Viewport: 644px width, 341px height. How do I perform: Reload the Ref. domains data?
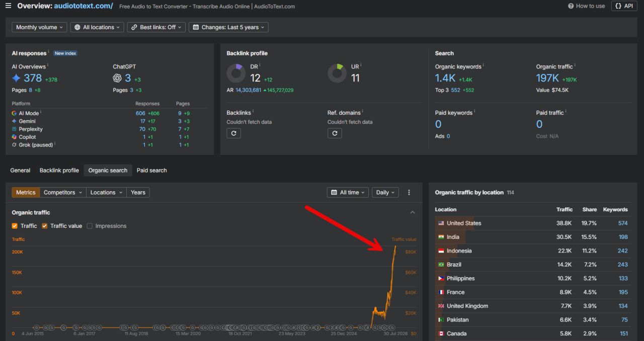pos(335,133)
